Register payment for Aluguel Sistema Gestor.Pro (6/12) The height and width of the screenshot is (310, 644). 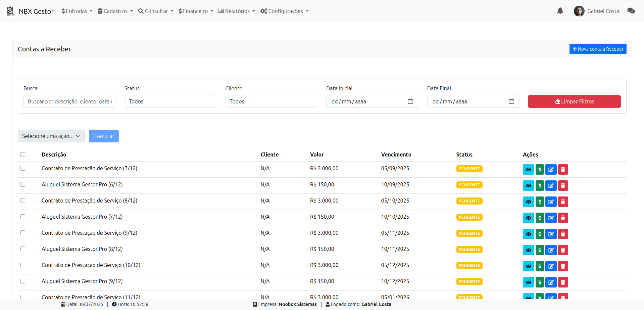(x=540, y=186)
